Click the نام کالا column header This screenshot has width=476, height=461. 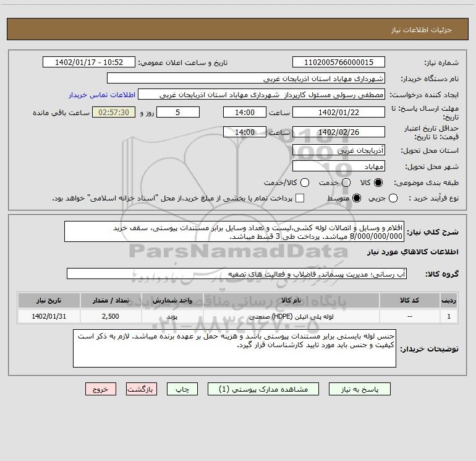click(291, 301)
